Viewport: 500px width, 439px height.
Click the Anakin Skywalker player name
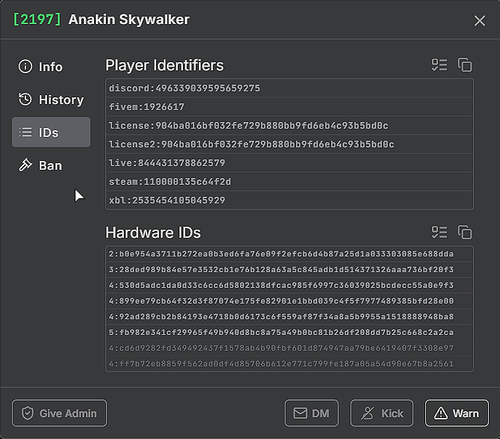pos(129,20)
